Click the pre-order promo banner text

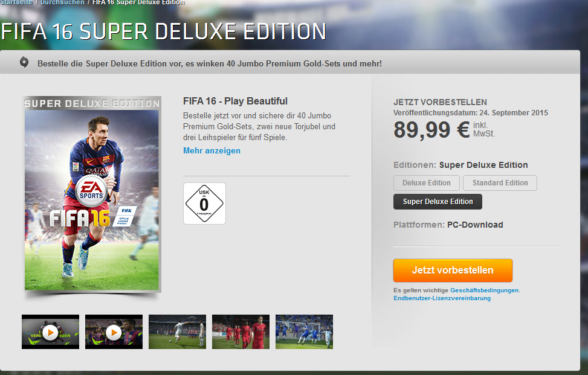[x=210, y=63]
